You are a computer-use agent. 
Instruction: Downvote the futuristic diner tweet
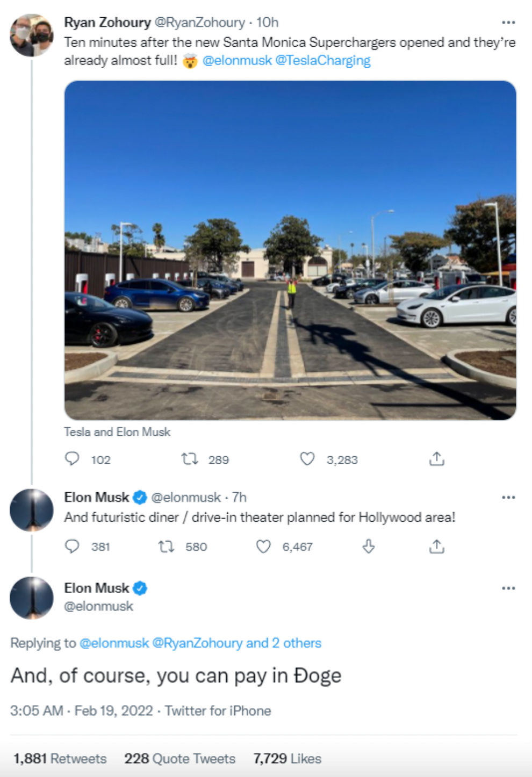(x=369, y=546)
